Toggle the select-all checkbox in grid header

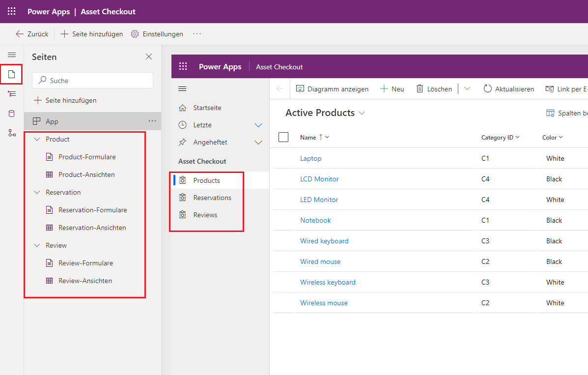(x=283, y=137)
